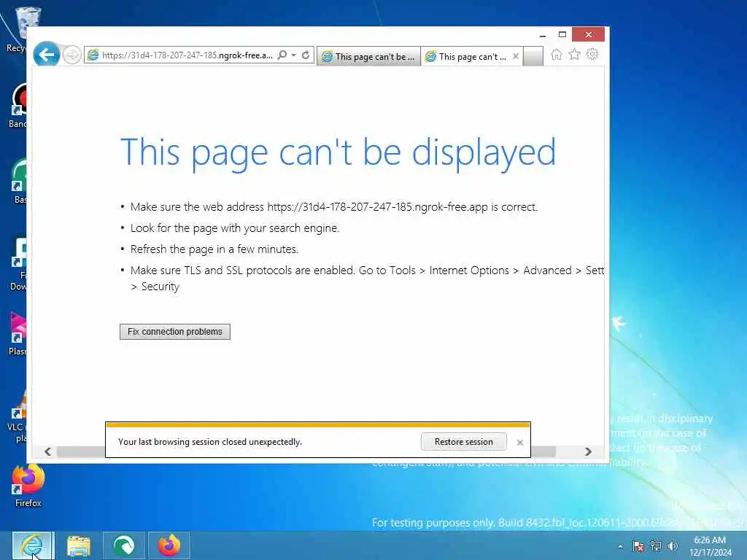Click 'Your last browsing session closed unexpectedly.' text

pyautogui.click(x=210, y=442)
